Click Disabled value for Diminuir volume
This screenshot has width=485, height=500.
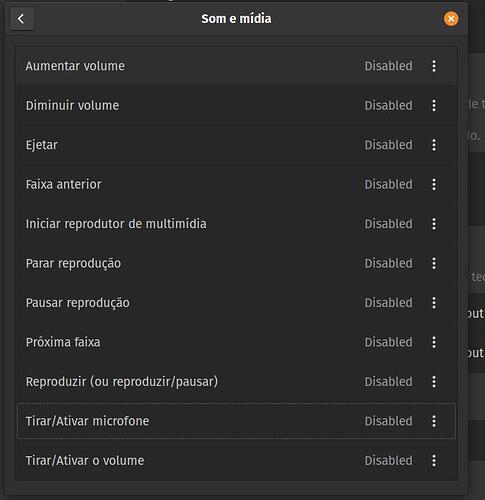point(388,105)
